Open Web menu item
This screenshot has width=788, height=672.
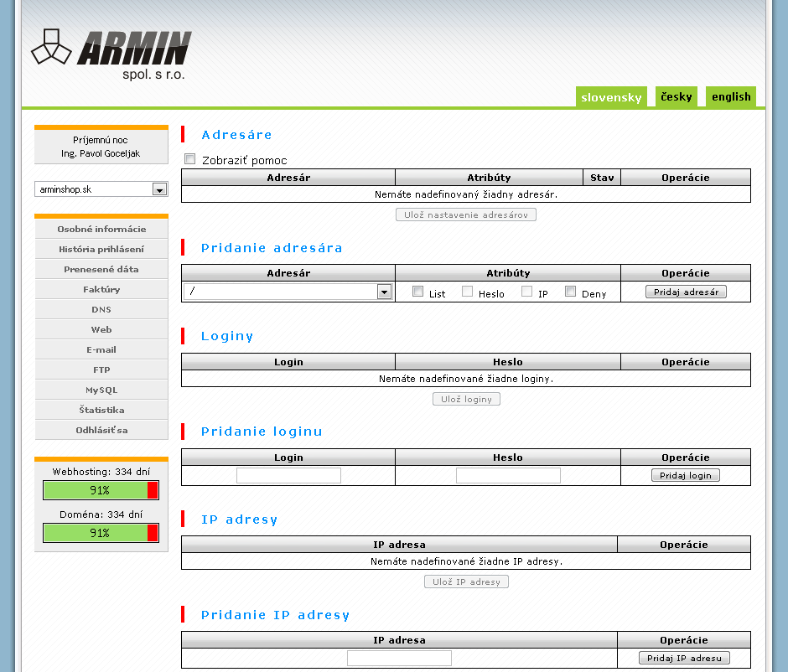(x=101, y=329)
